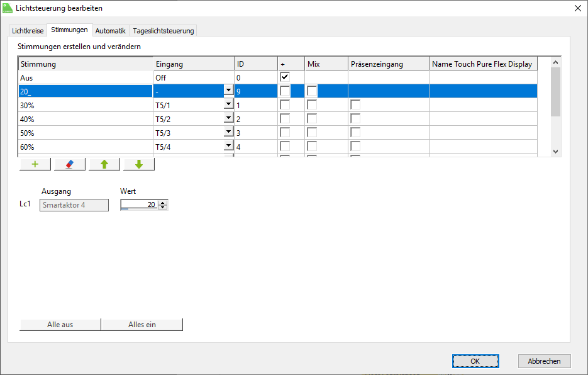Image resolution: width=588 pixels, height=375 pixels.
Task: Move mood up with green up arrow
Action: pos(104,164)
